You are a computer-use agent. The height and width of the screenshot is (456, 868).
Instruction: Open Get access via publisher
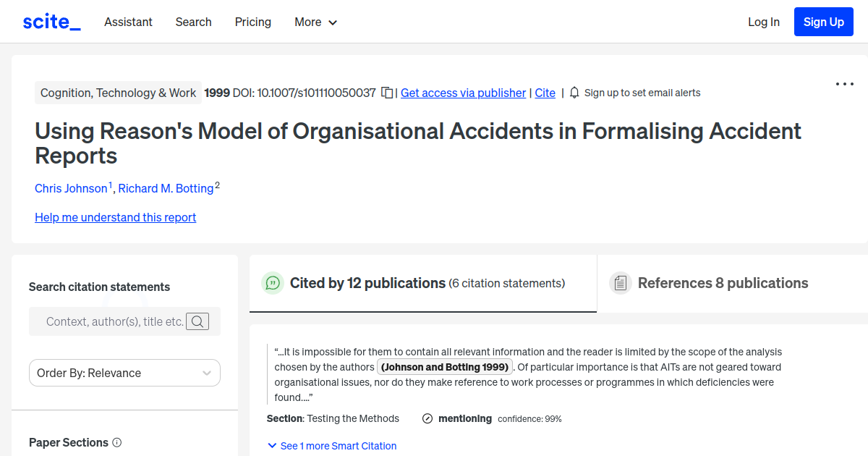(463, 93)
